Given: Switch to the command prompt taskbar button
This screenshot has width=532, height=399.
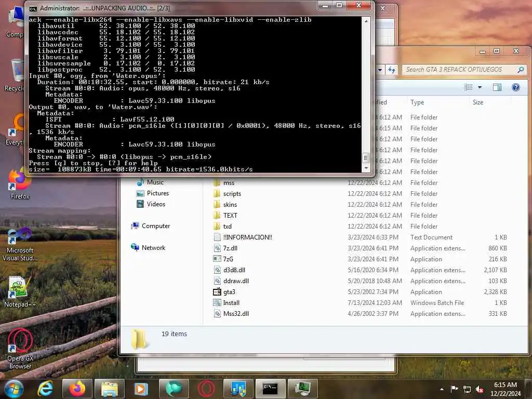Looking at the screenshot, I should 270,389.
